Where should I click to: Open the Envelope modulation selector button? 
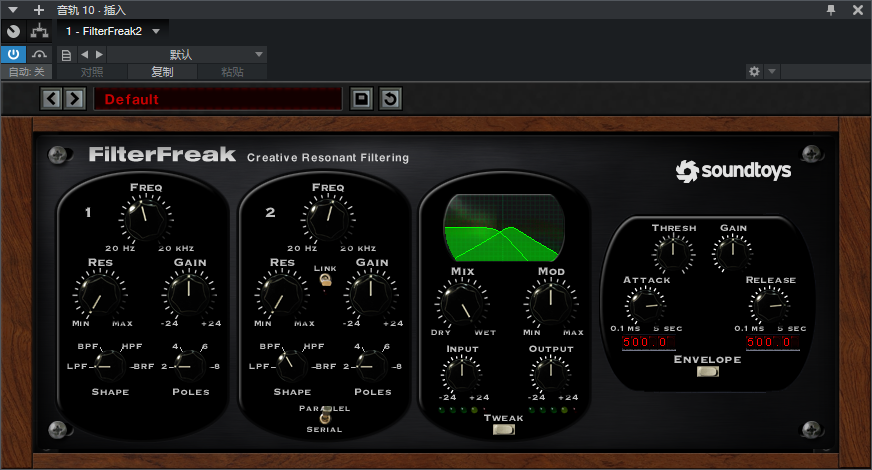707,372
